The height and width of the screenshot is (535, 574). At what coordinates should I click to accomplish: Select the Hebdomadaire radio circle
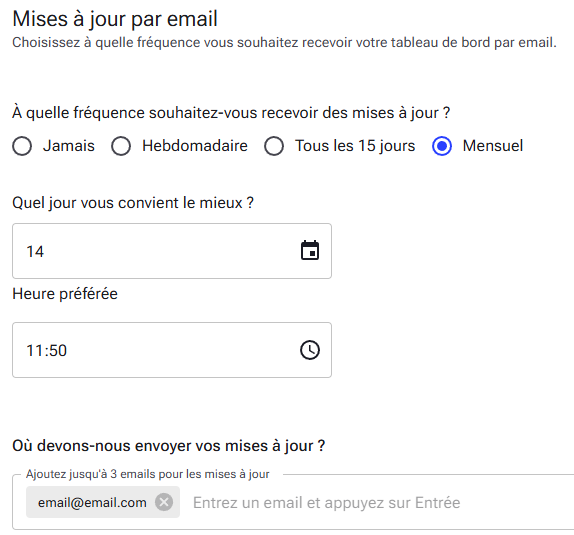[x=121, y=146]
